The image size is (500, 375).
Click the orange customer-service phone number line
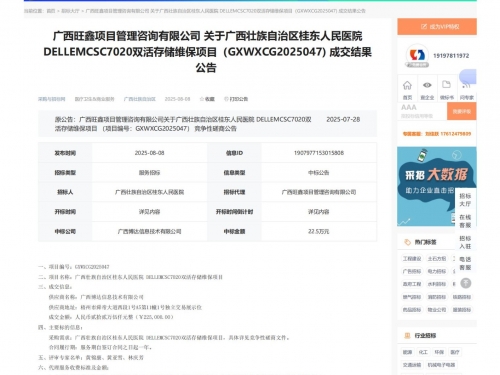[437, 134]
